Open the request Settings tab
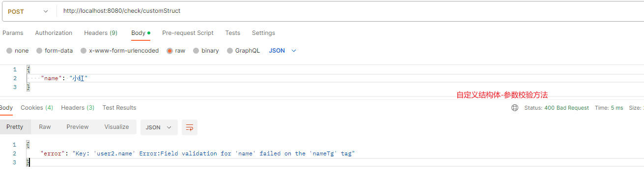 [263, 33]
